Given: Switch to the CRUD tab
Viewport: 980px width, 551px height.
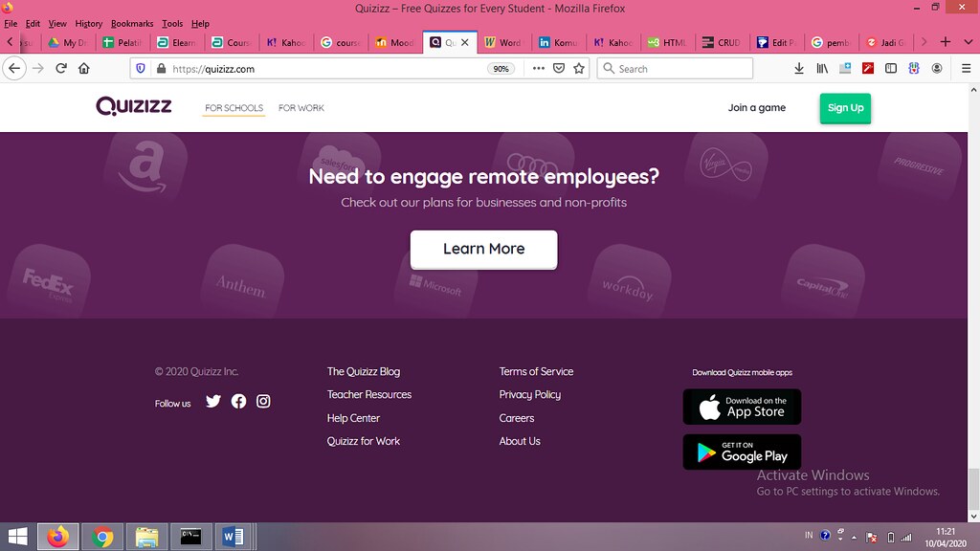Looking at the screenshot, I should [x=722, y=42].
